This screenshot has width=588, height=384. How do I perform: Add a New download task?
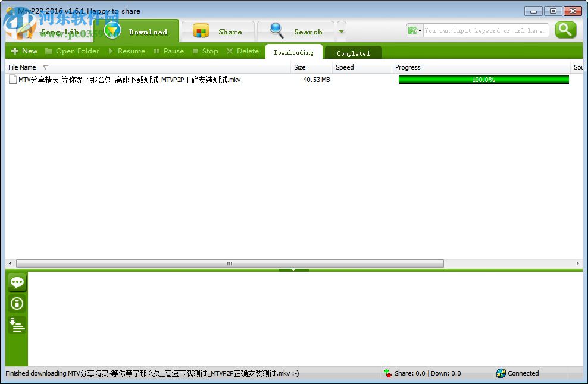pos(24,51)
